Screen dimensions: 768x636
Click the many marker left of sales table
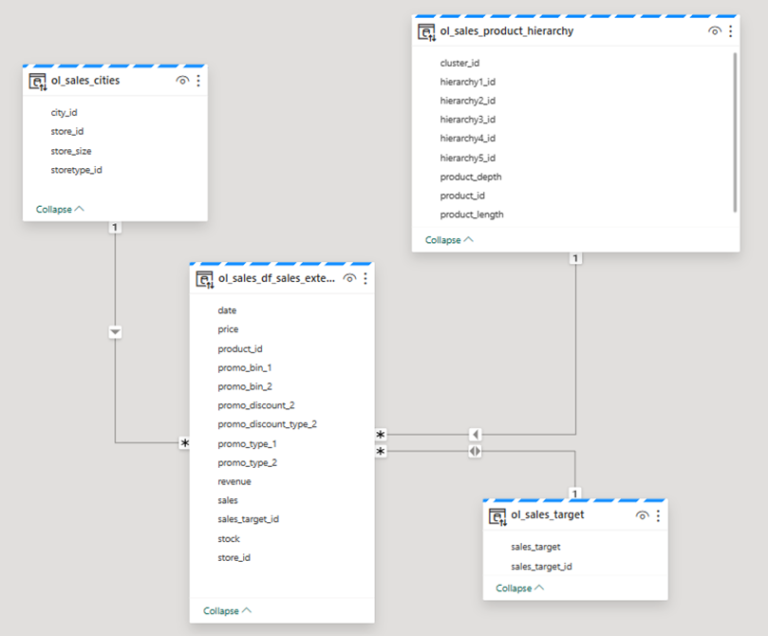tap(184, 443)
